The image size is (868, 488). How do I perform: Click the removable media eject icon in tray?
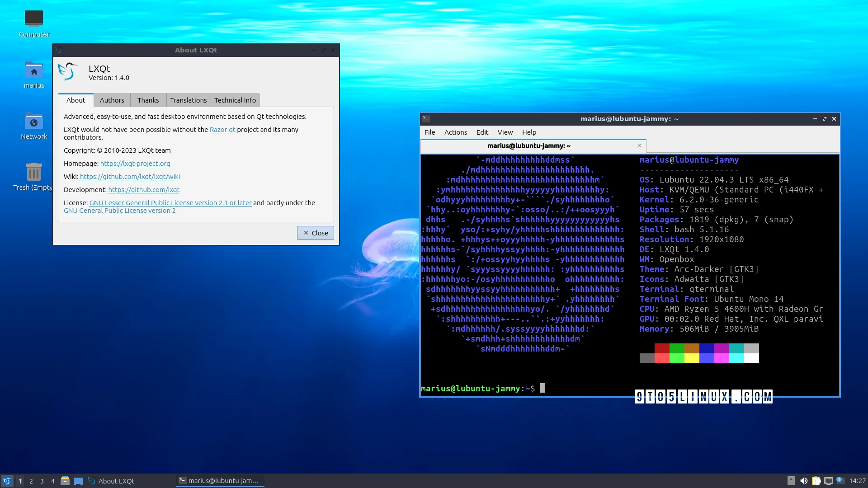tap(792, 481)
